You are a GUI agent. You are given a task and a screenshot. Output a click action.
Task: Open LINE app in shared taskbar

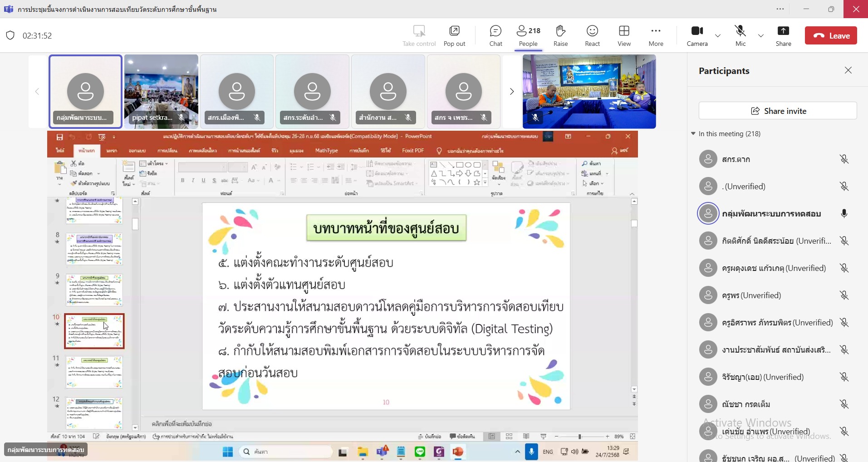(x=420, y=452)
